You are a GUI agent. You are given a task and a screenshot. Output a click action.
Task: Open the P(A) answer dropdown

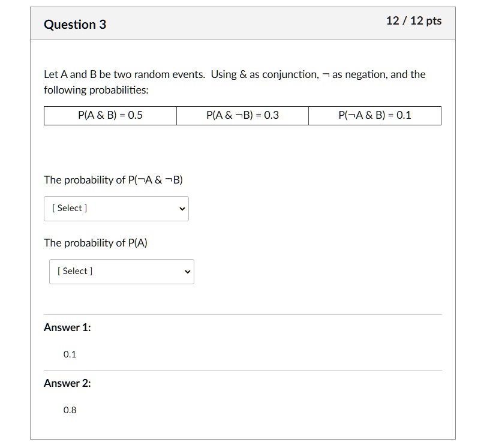point(121,271)
